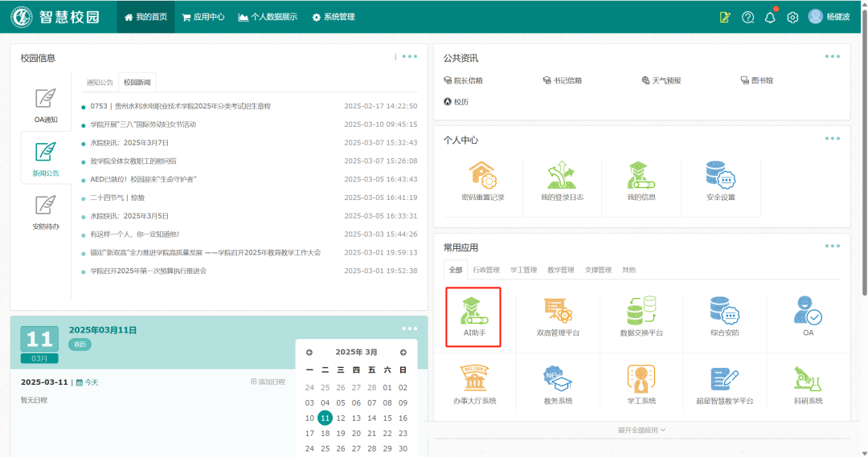This screenshot has height=457, width=868.
Task: Open 数据交换平台 app
Action: [641, 317]
